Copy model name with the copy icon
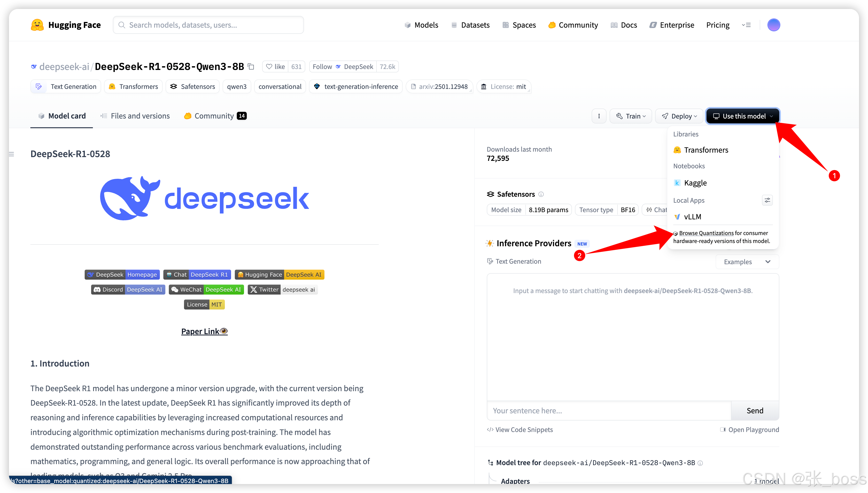Viewport: 868px width, 493px height. pos(251,67)
